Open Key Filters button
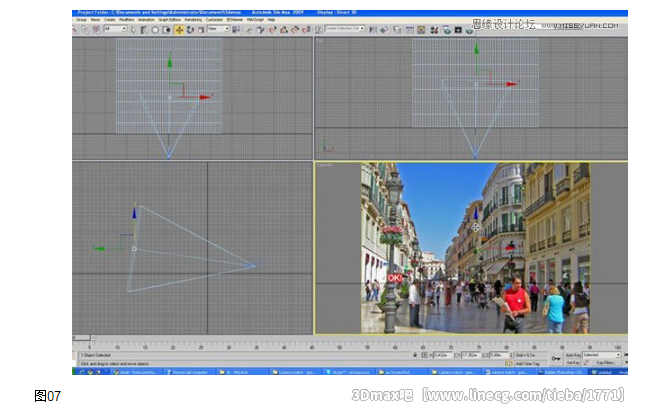 point(605,363)
